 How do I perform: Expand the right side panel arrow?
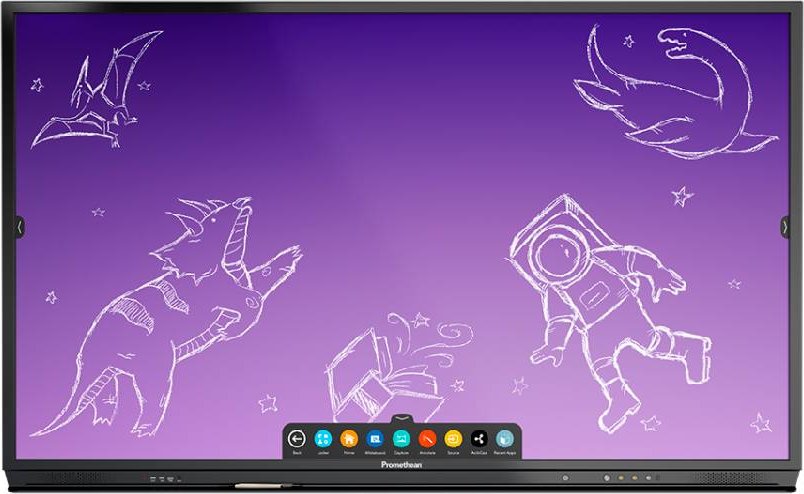point(785,228)
